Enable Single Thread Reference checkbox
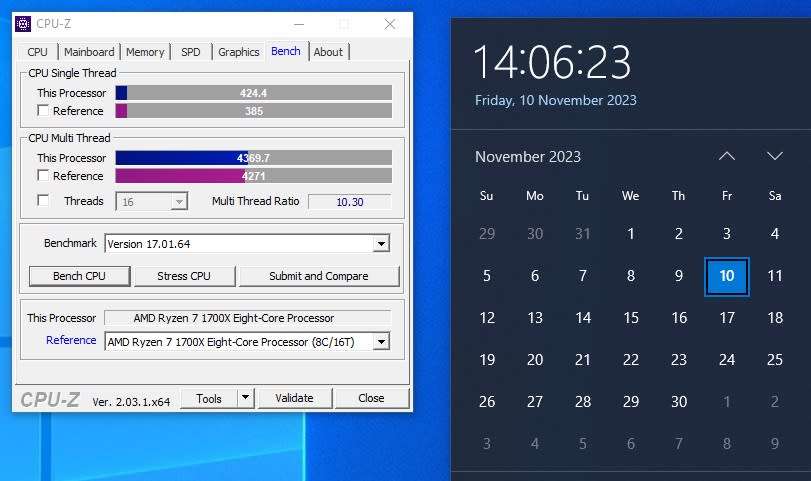The width and height of the screenshot is (811, 481). (43, 111)
